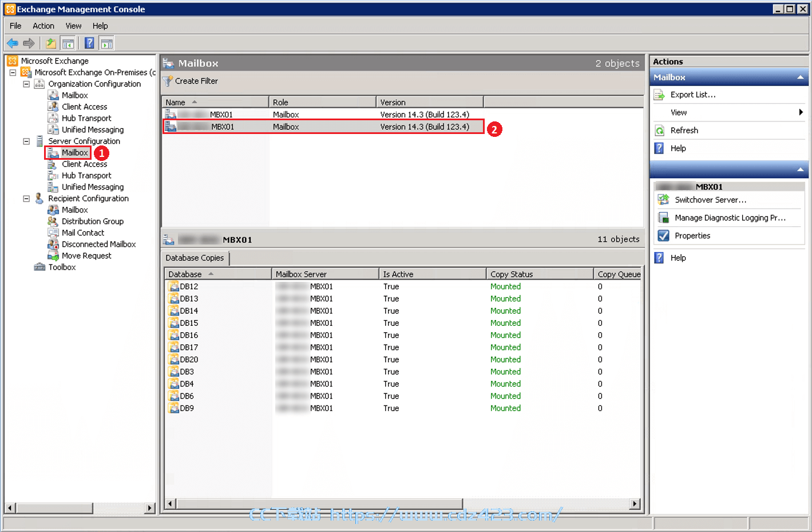Open the Help menu in menu bar
Image resolution: width=812 pixels, height=532 pixels.
pyautogui.click(x=100, y=26)
